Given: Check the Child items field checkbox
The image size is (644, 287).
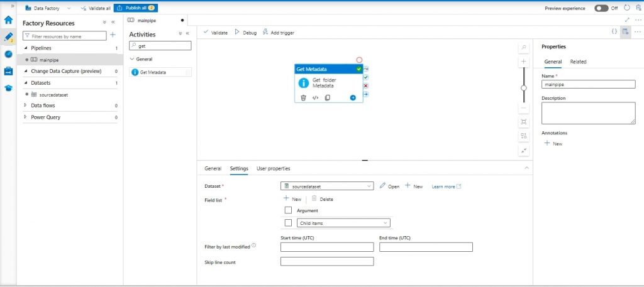Looking at the screenshot, I should (288, 222).
